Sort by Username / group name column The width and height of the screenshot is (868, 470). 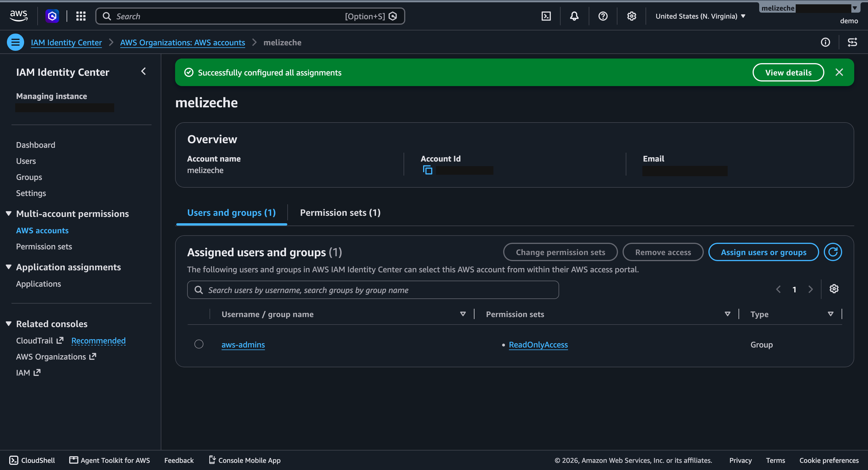[463, 314]
